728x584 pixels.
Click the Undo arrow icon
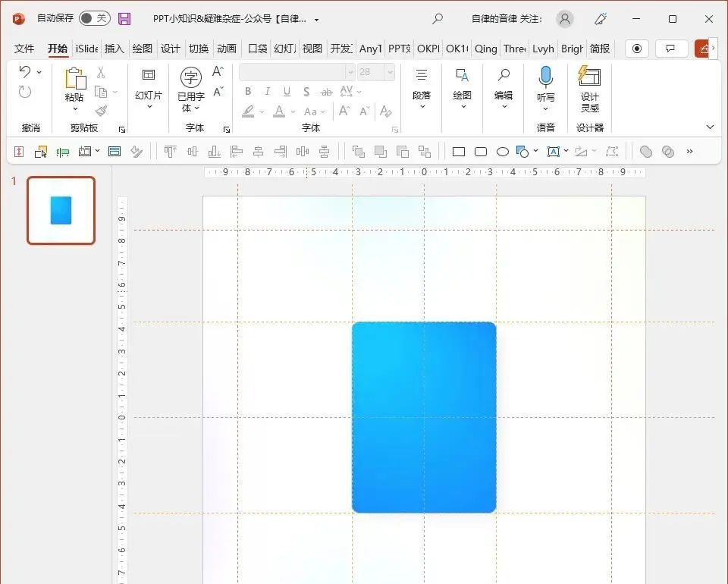click(x=24, y=71)
